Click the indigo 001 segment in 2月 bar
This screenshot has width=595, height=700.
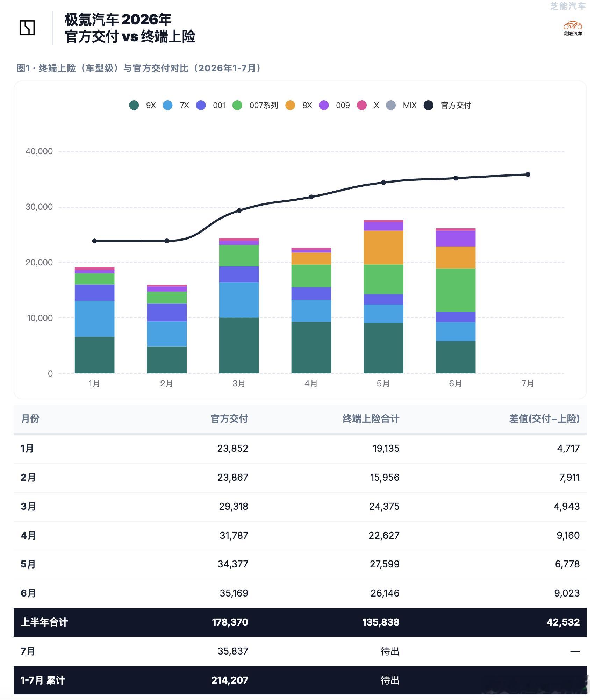pyautogui.click(x=167, y=312)
